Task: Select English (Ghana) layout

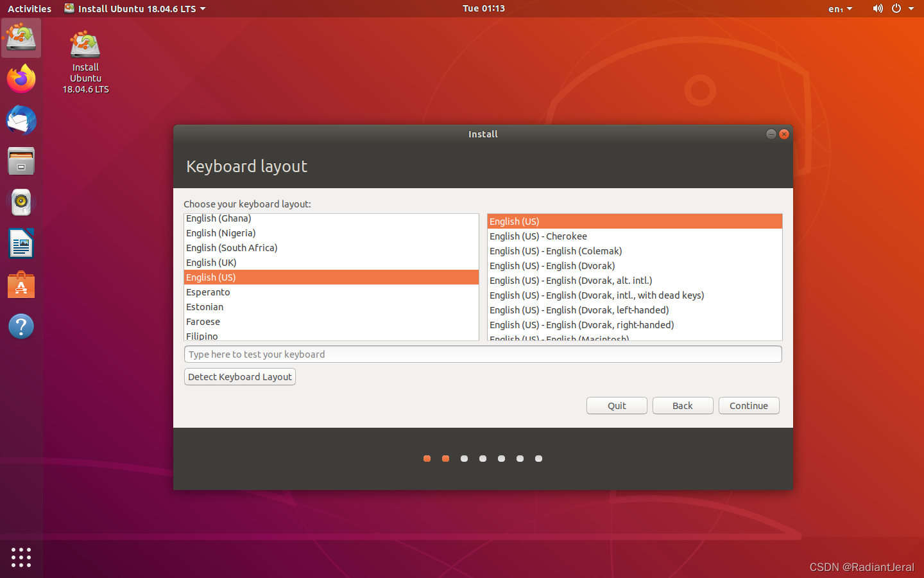Action: coord(331,218)
